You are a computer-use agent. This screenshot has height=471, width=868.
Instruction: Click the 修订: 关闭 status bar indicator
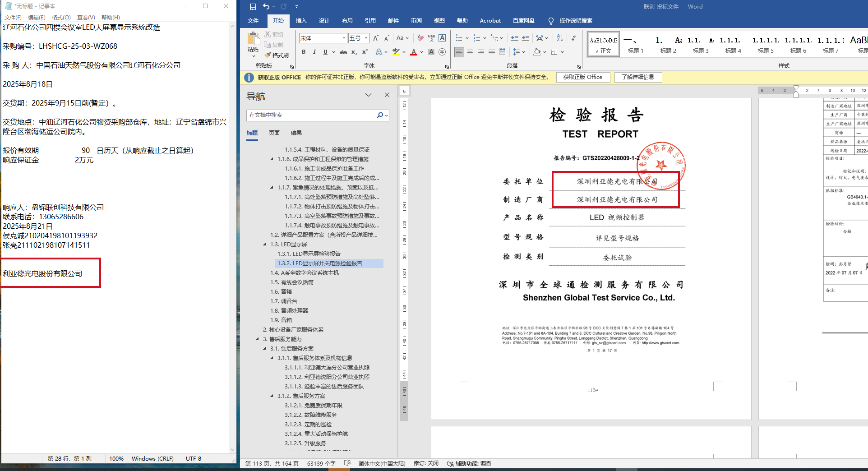(426, 463)
